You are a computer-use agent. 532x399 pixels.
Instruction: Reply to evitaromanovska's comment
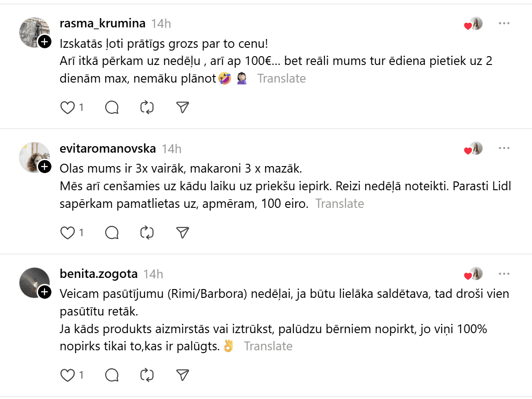112,232
